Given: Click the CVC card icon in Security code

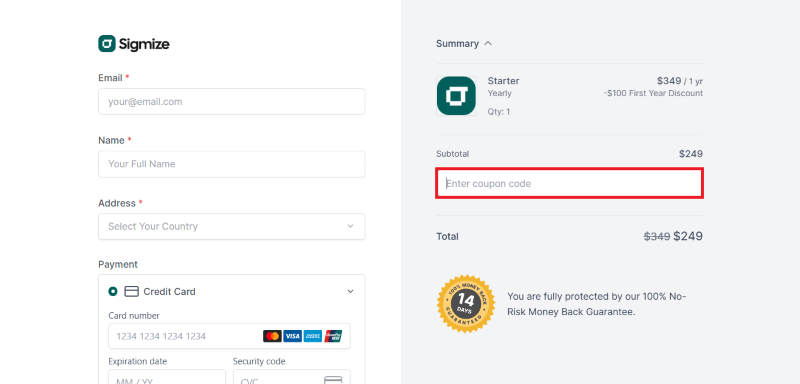Looking at the screenshot, I should [x=333, y=380].
